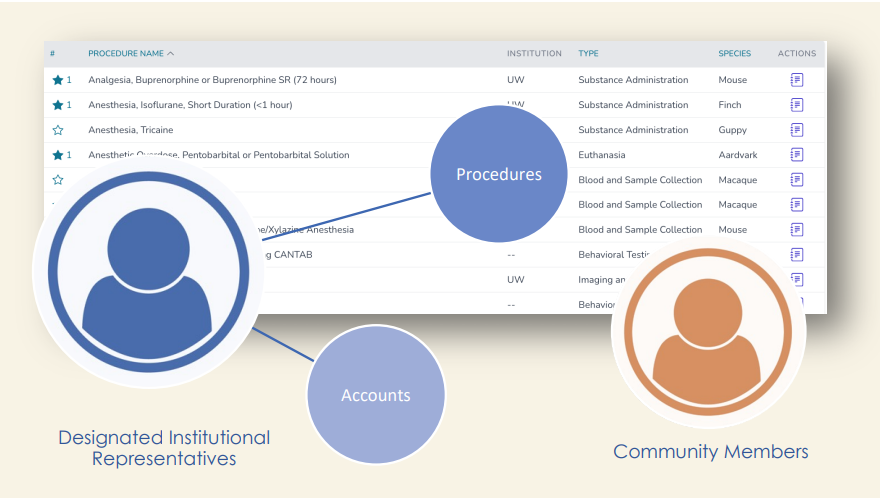Click the Accounts circle
Screen dimensions: 880x498
[375, 395]
